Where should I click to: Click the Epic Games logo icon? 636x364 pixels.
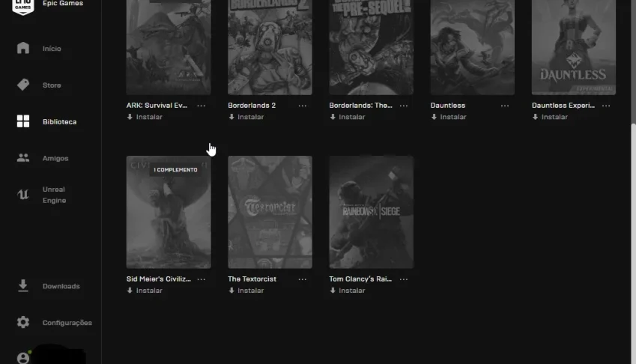[23, 7]
